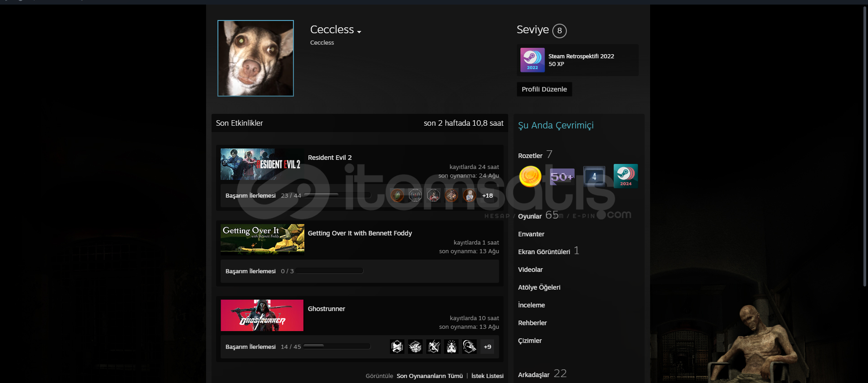Click the 'Şu Anda Çevrimiçi' status text
This screenshot has width=868, height=383.
[556, 125]
